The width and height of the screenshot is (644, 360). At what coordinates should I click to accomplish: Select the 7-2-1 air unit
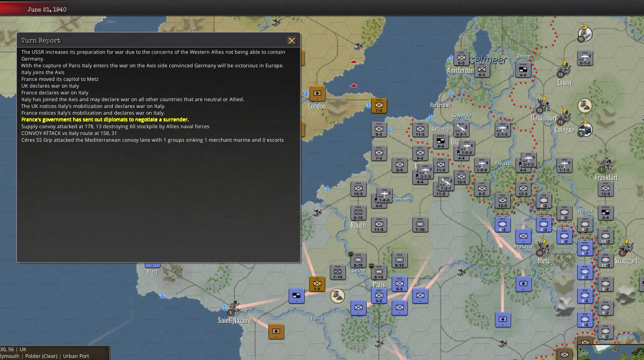point(446,183)
